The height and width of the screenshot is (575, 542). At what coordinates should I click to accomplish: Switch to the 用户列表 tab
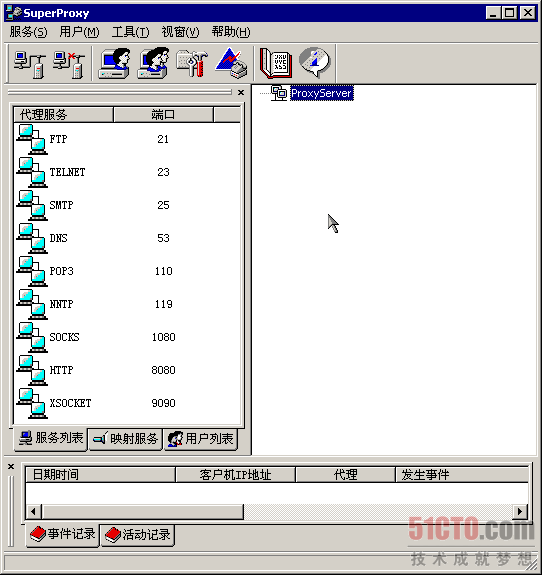[201, 439]
